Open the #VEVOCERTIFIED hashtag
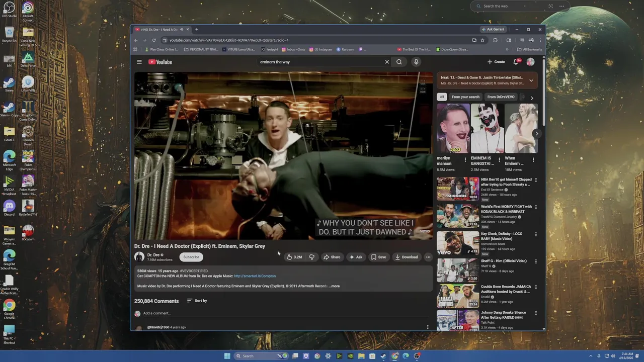The height and width of the screenshot is (362, 644). [x=194, y=271]
